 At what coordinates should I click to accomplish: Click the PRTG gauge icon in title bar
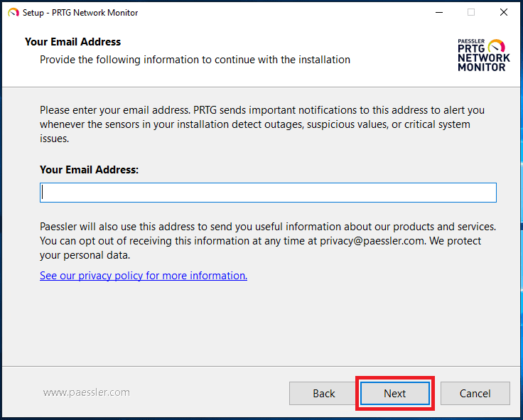point(14,13)
